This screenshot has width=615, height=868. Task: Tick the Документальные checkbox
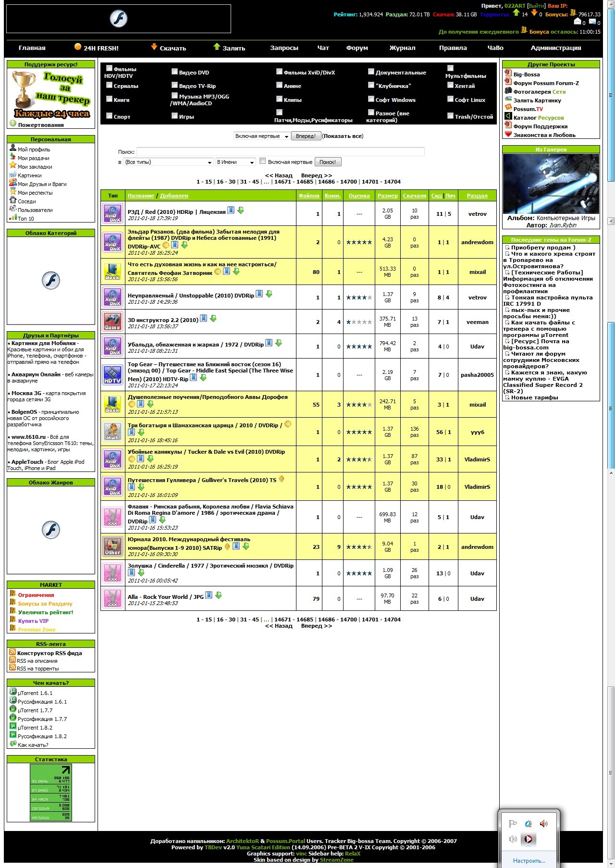371,72
